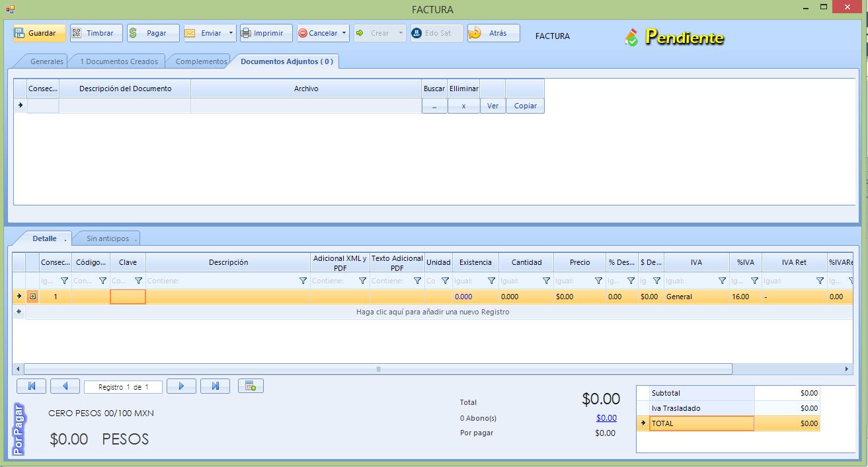This screenshot has height=467, width=868.
Task: Click the $0.00 Abonos link
Action: (606, 418)
